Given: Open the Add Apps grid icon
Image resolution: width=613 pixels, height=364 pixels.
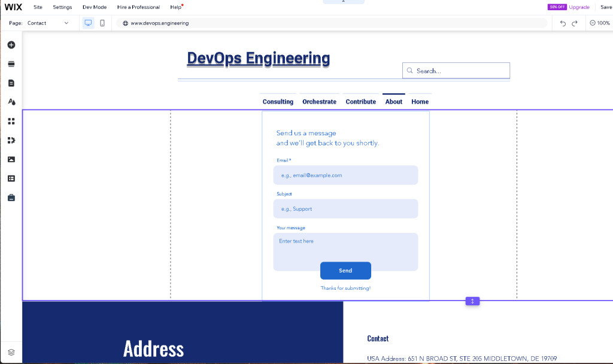Looking at the screenshot, I should [x=11, y=121].
